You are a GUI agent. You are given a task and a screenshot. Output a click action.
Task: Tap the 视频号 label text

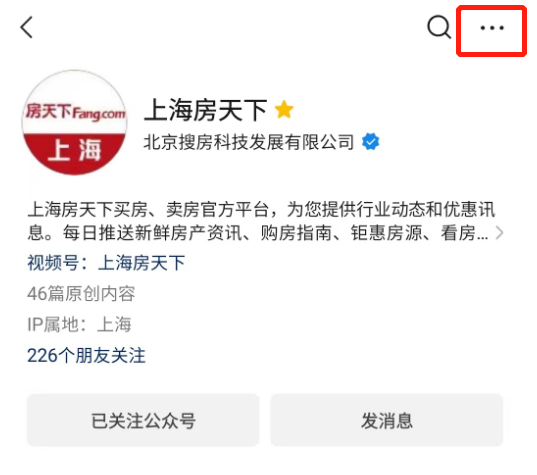53,263
